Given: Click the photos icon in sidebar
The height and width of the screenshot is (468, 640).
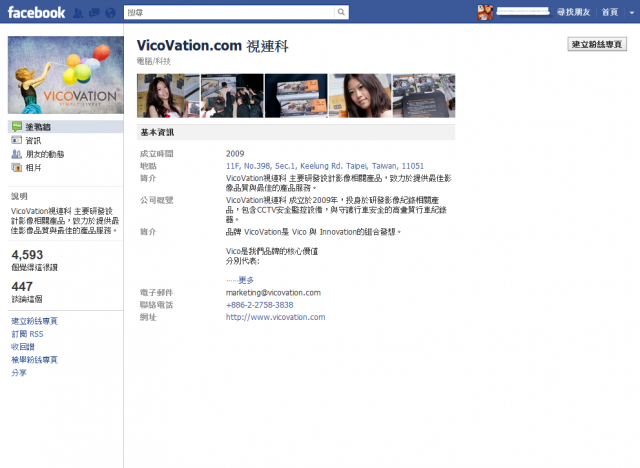Looking at the screenshot, I should (x=17, y=167).
